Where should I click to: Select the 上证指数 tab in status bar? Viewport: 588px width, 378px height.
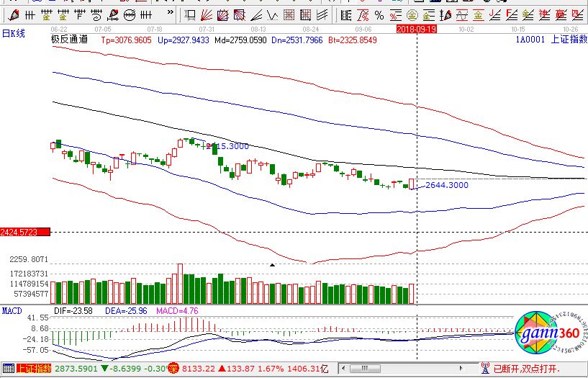(x=34, y=369)
